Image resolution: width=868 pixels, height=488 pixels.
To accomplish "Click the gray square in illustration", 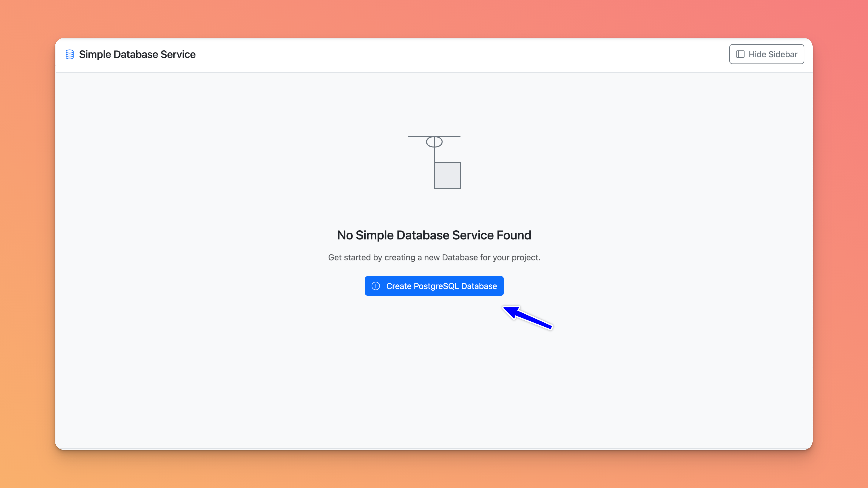I will coord(447,176).
